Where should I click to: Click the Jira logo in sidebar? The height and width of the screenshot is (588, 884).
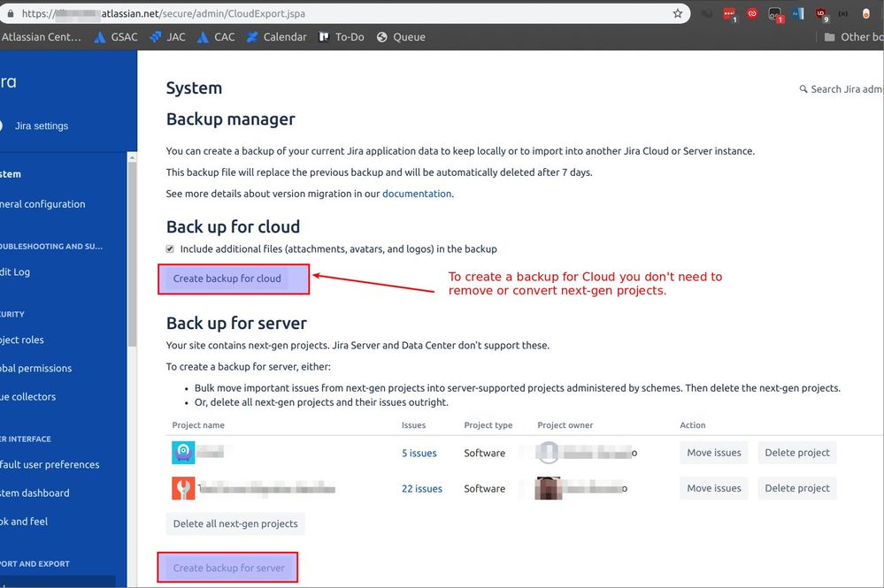[x=8, y=82]
